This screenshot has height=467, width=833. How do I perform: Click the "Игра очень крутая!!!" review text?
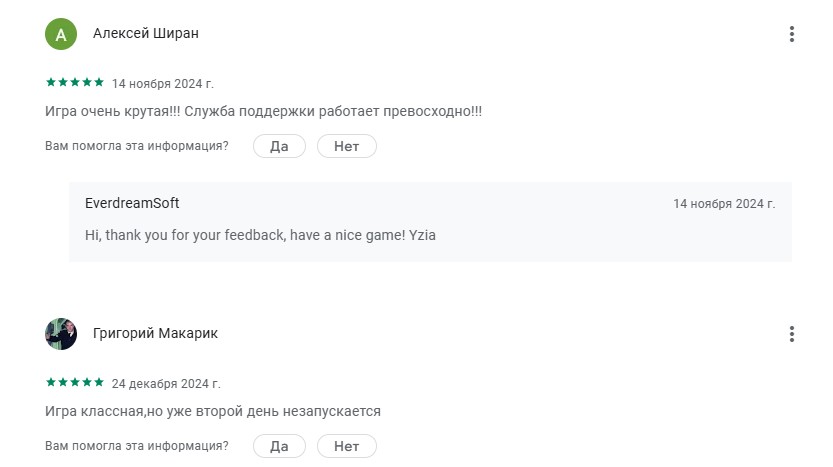click(x=264, y=111)
